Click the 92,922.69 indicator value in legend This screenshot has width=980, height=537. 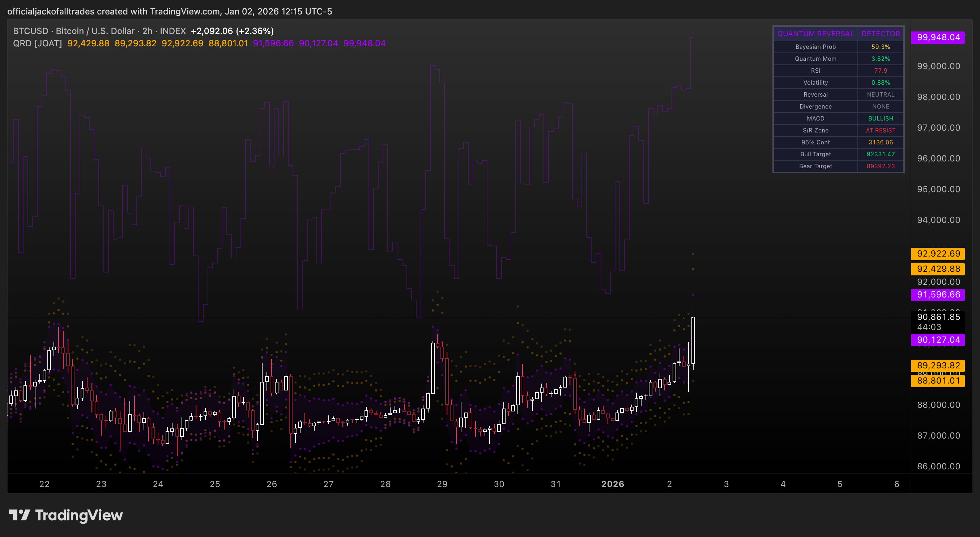(x=183, y=43)
